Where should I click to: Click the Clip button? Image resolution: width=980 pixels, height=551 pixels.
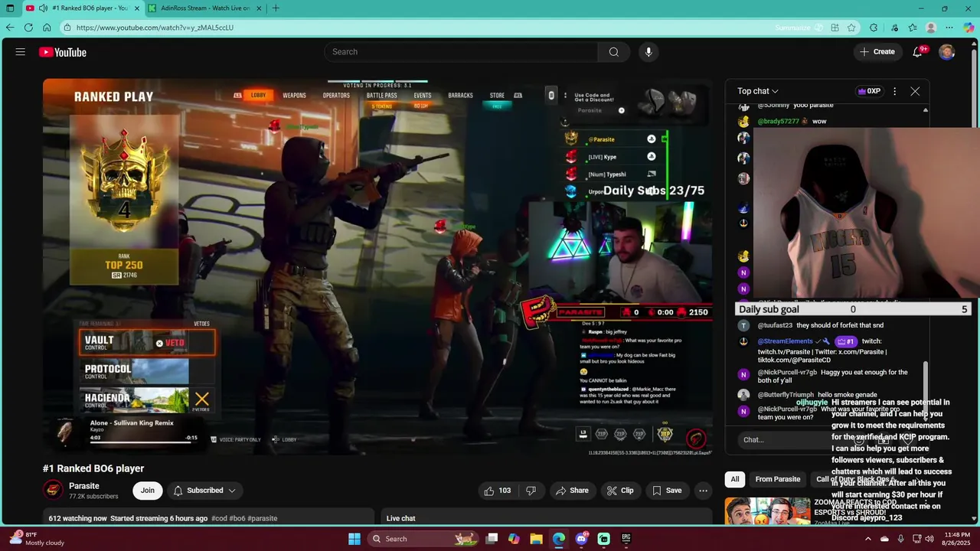coord(621,491)
